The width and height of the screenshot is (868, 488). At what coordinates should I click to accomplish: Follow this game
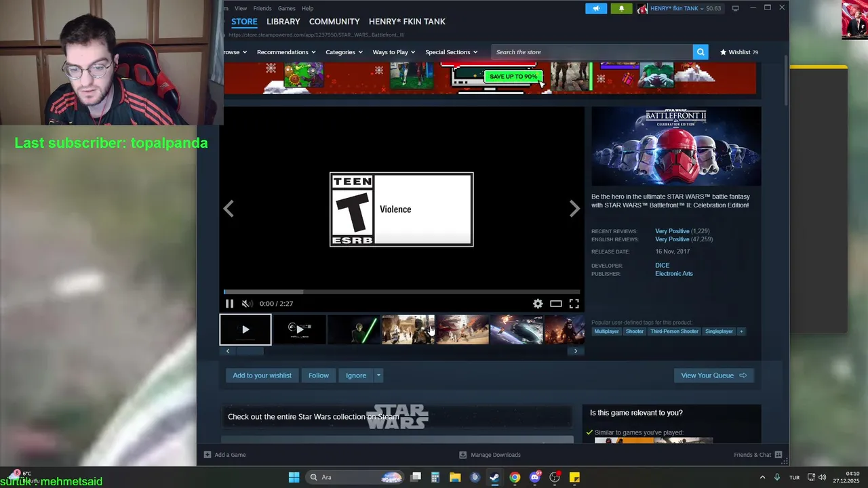tap(319, 375)
